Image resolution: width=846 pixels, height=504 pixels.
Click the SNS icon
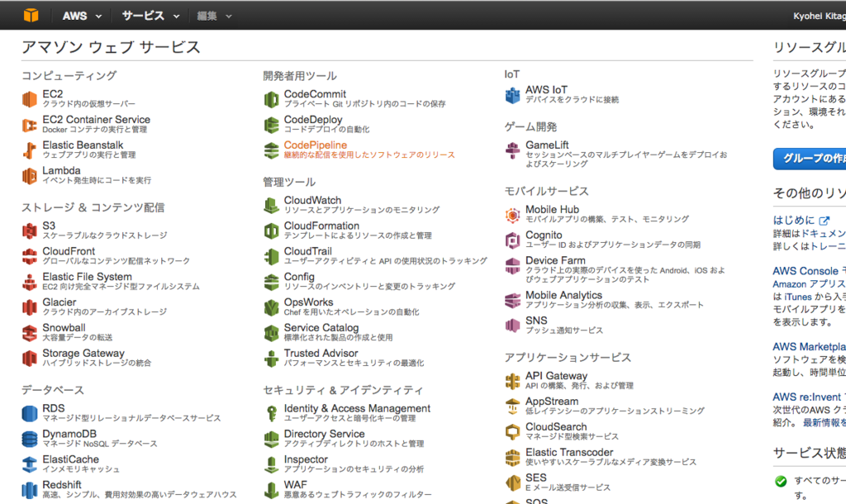(512, 326)
